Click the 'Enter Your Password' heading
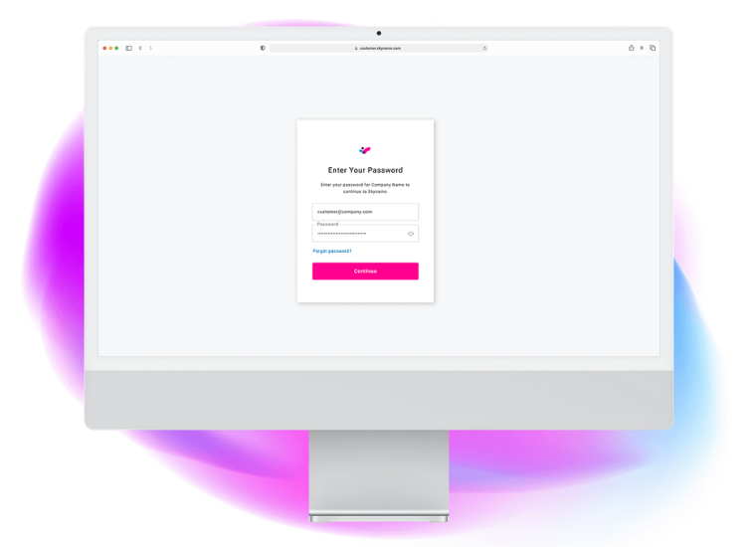756x547 pixels. [x=365, y=170]
